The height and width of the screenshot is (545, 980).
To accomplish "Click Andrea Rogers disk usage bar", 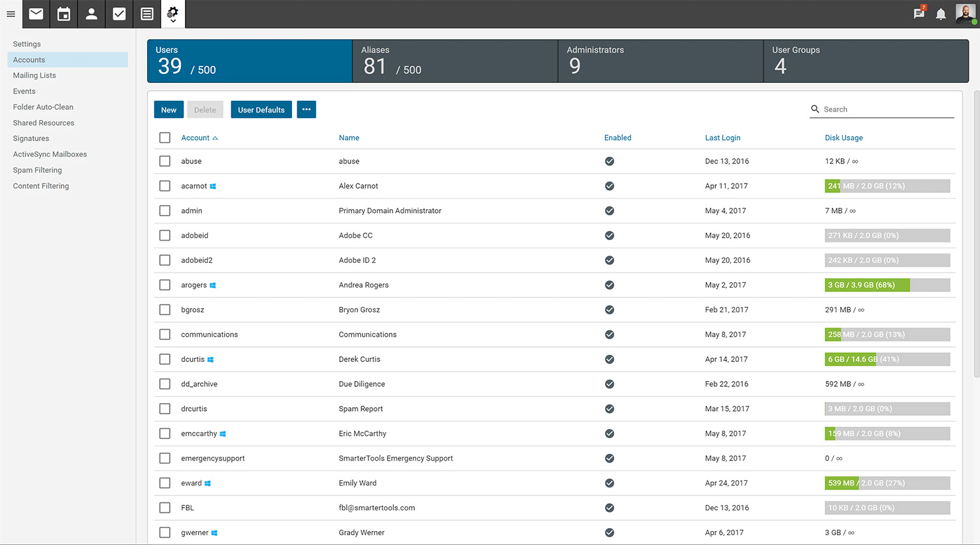I will click(887, 285).
